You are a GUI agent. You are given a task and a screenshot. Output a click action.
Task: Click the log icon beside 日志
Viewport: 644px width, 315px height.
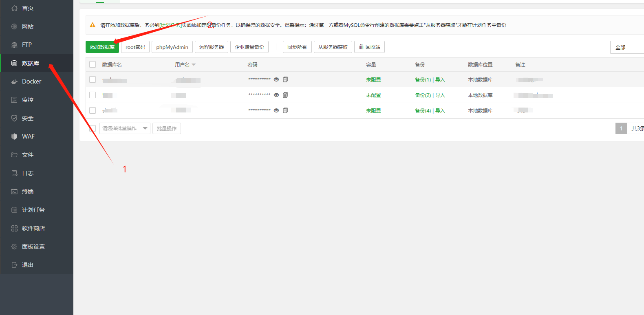point(14,173)
